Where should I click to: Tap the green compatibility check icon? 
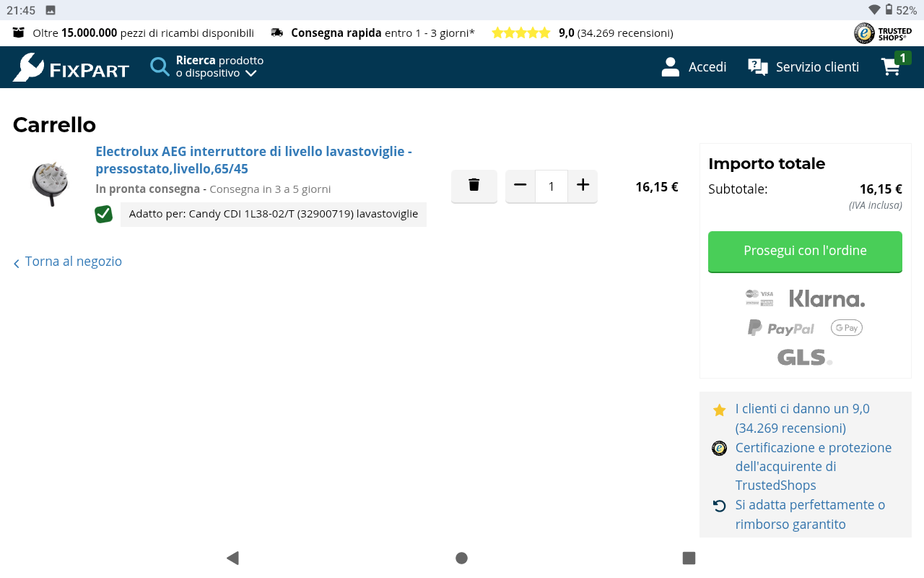[x=104, y=214]
